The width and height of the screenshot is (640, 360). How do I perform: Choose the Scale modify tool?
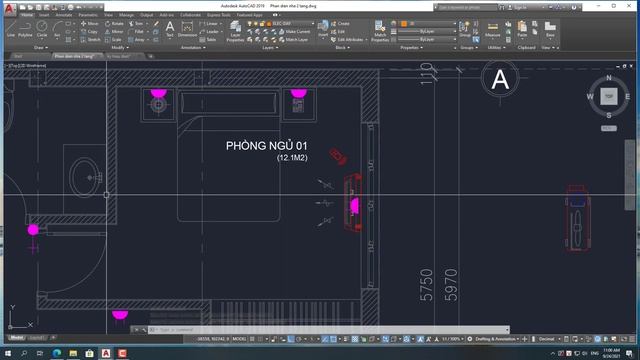tap(113, 40)
